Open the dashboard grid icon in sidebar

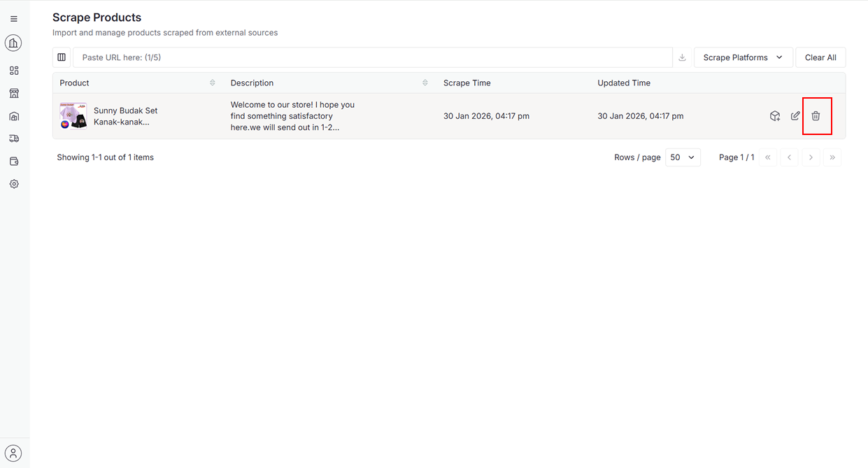pyautogui.click(x=14, y=71)
